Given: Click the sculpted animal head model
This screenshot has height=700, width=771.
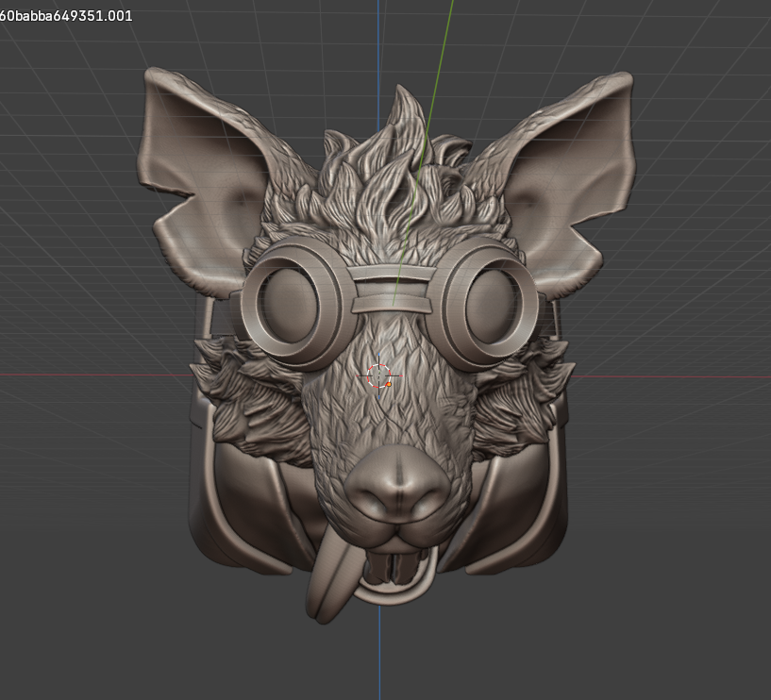Looking at the screenshot, I should [x=385, y=344].
